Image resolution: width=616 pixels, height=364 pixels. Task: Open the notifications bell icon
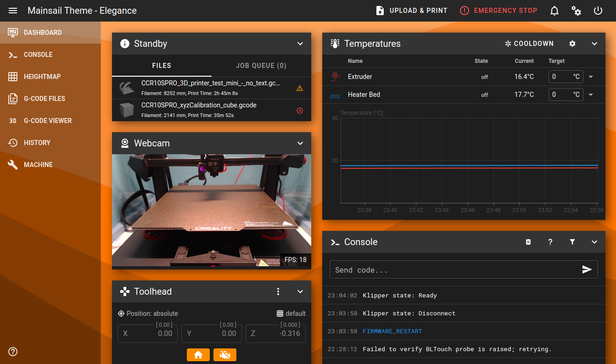coord(554,10)
